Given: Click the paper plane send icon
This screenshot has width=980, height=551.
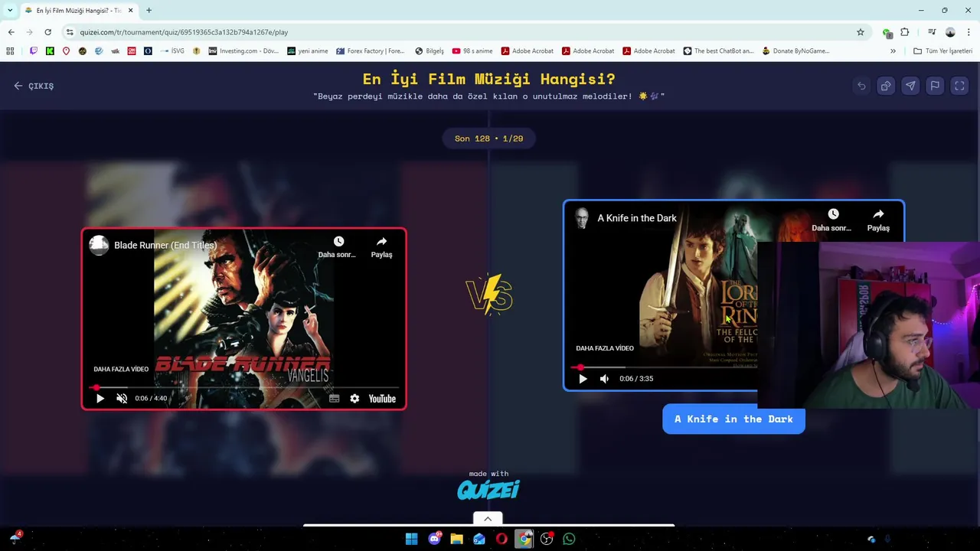Looking at the screenshot, I should click(910, 86).
